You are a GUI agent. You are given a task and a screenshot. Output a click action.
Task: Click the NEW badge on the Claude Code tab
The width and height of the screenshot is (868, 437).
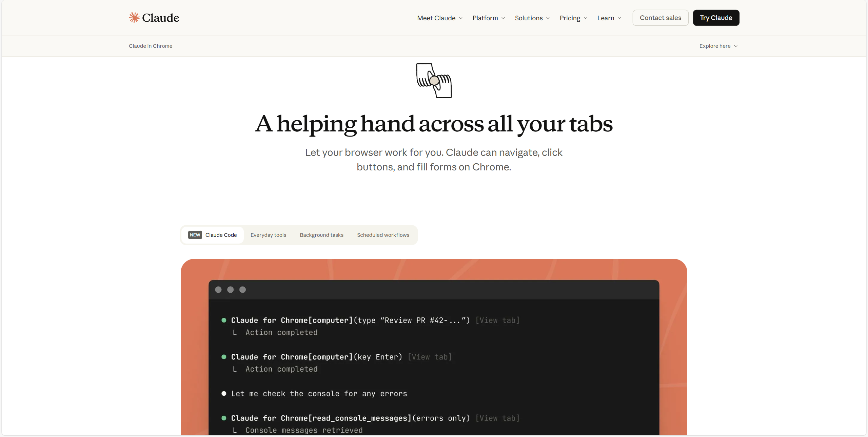(x=195, y=235)
